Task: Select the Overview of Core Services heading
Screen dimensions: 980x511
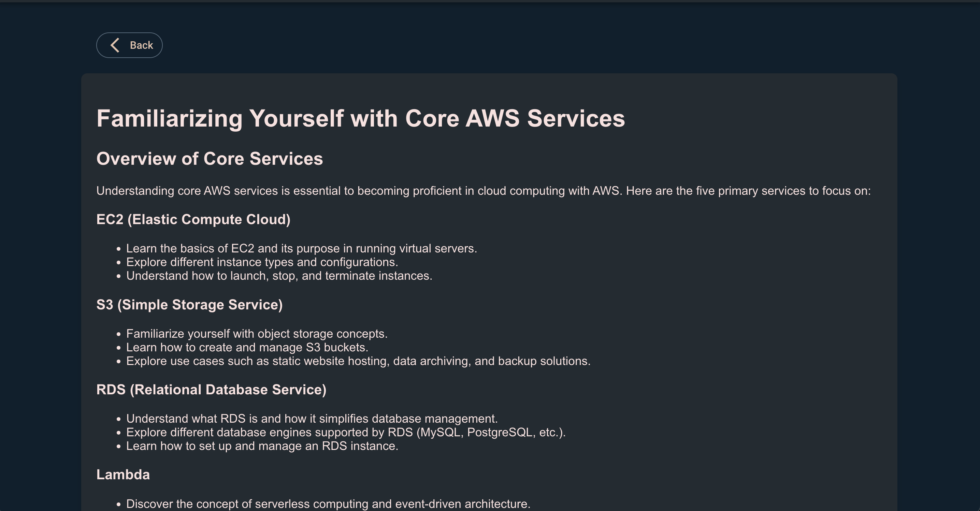Action: (209, 159)
